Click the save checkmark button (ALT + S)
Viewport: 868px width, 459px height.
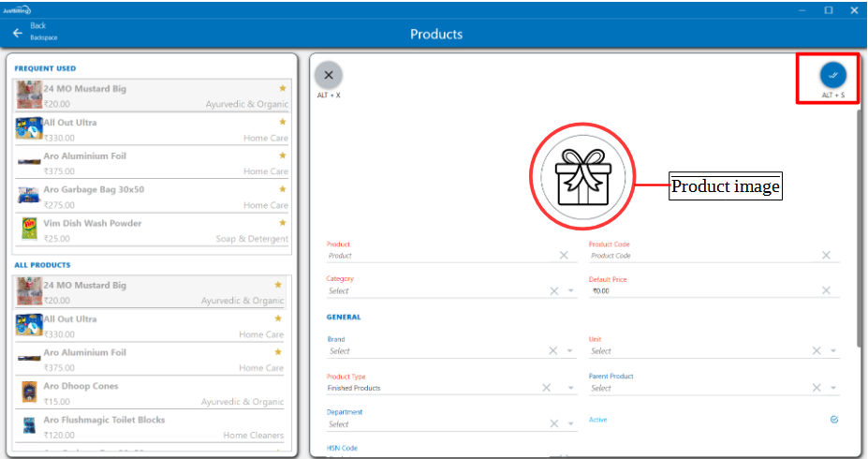[832, 75]
